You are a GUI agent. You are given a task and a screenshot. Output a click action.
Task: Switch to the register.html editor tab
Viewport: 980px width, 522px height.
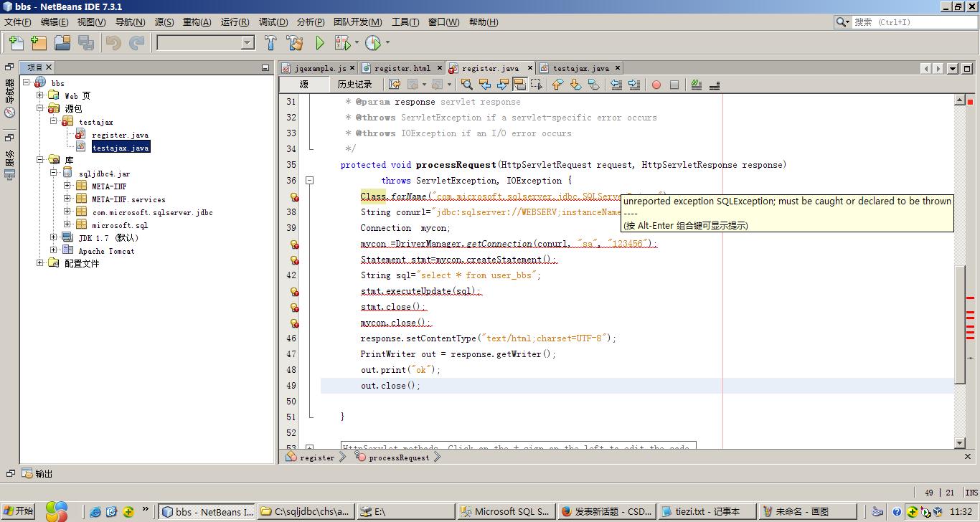tap(402, 68)
